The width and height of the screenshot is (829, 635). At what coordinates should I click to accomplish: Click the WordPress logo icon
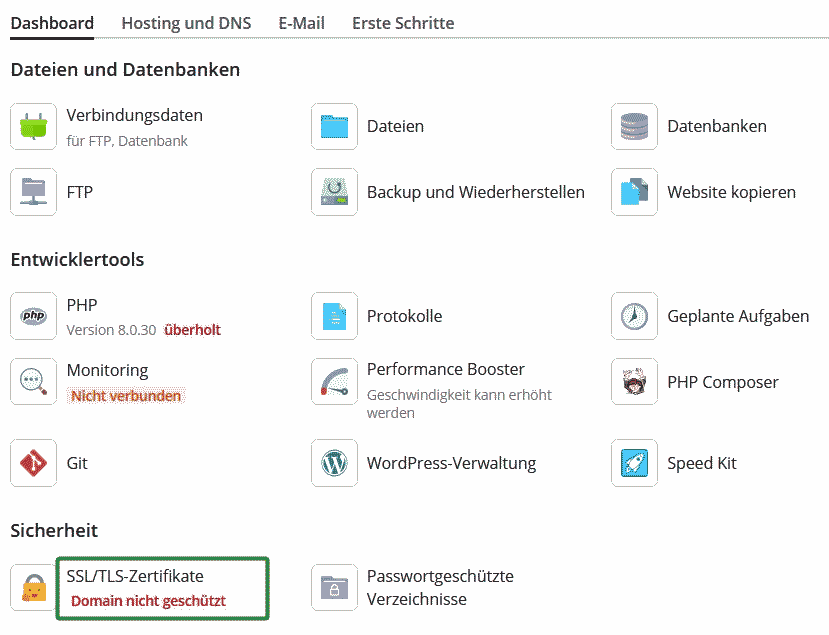click(334, 463)
